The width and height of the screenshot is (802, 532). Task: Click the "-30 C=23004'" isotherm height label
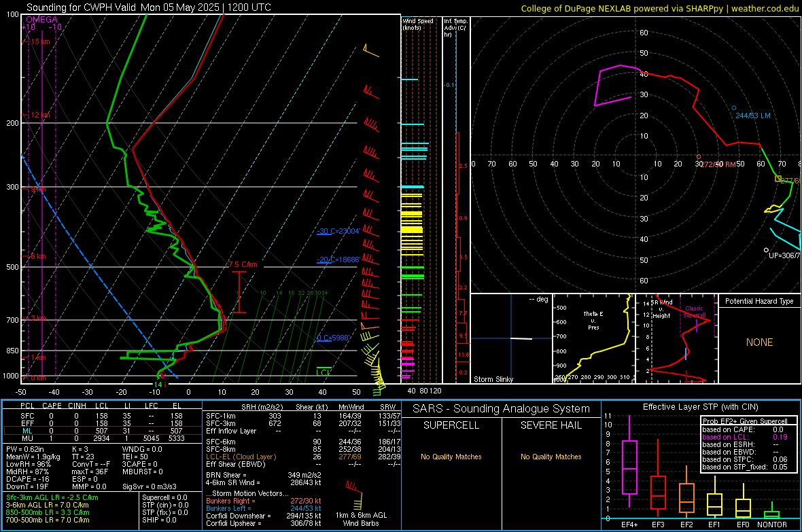pos(338,231)
